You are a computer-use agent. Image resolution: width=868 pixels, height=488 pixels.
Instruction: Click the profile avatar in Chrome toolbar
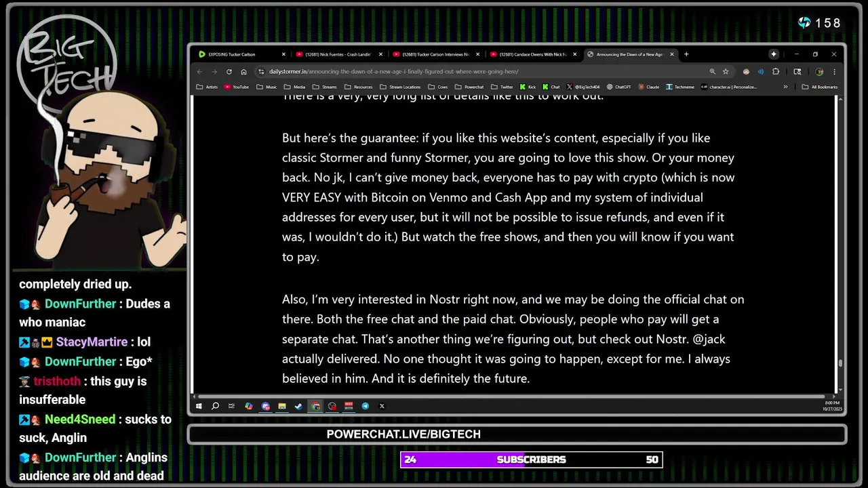click(x=819, y=71)
